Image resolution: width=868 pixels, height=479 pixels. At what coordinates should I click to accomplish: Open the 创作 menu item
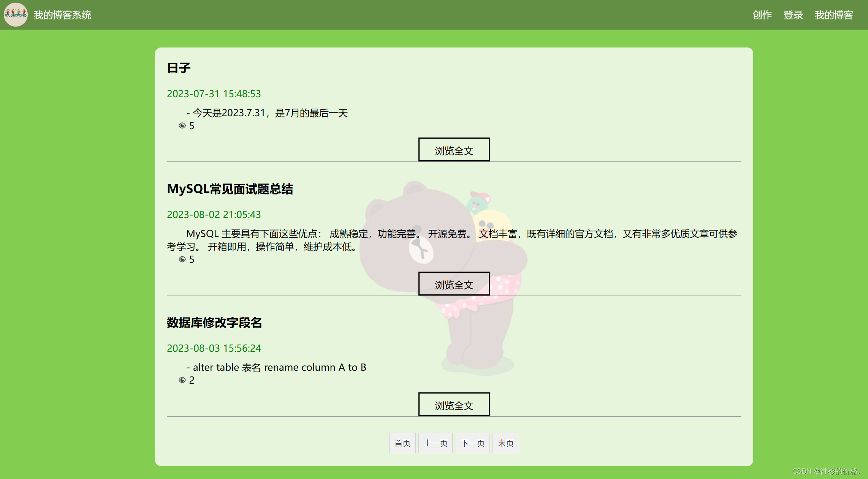(x=762, y=15)
